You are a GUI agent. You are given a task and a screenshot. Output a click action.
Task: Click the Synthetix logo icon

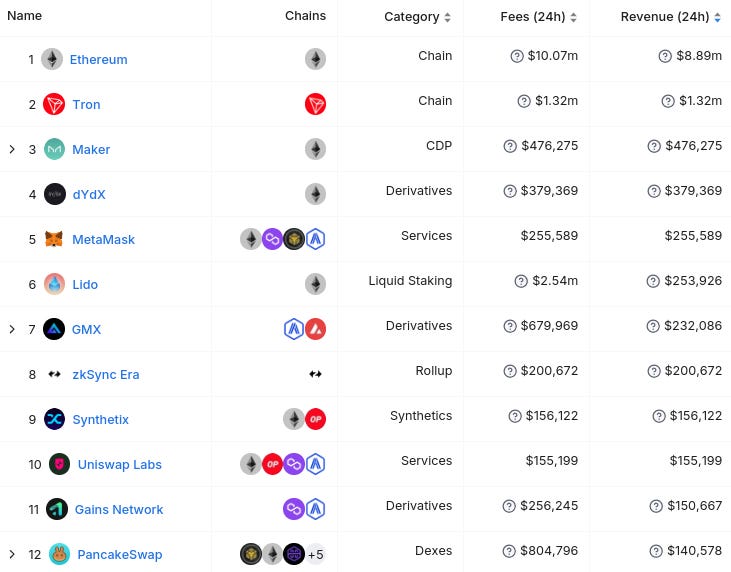coord(55,419)
